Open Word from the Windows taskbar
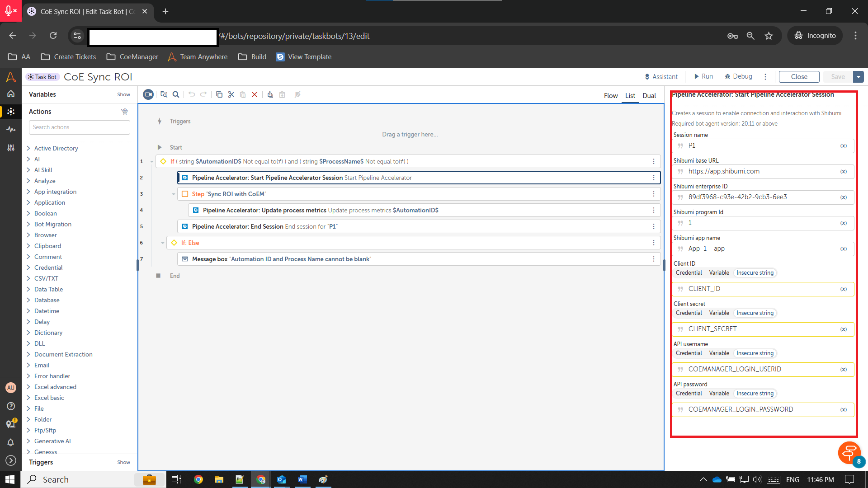Viewport: 868px width, 488px height. pyautogui.click(x=302, y=479)
